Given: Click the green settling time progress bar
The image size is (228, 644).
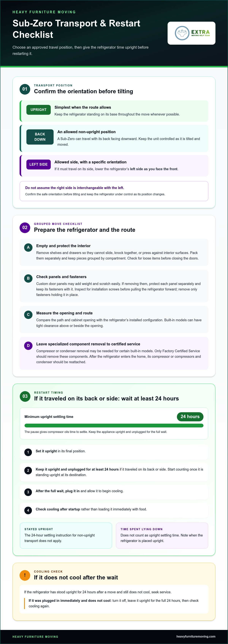Looking at the screenshot, I should coord(114,426).
